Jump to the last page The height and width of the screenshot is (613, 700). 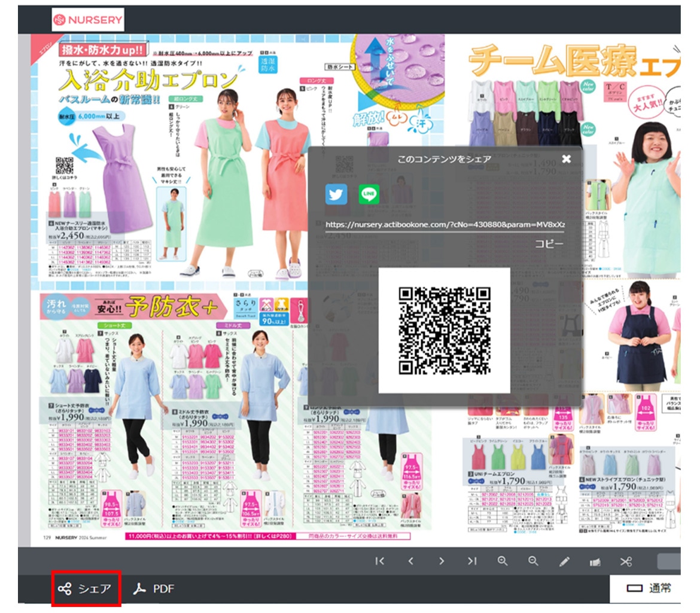tap(472, 561)
